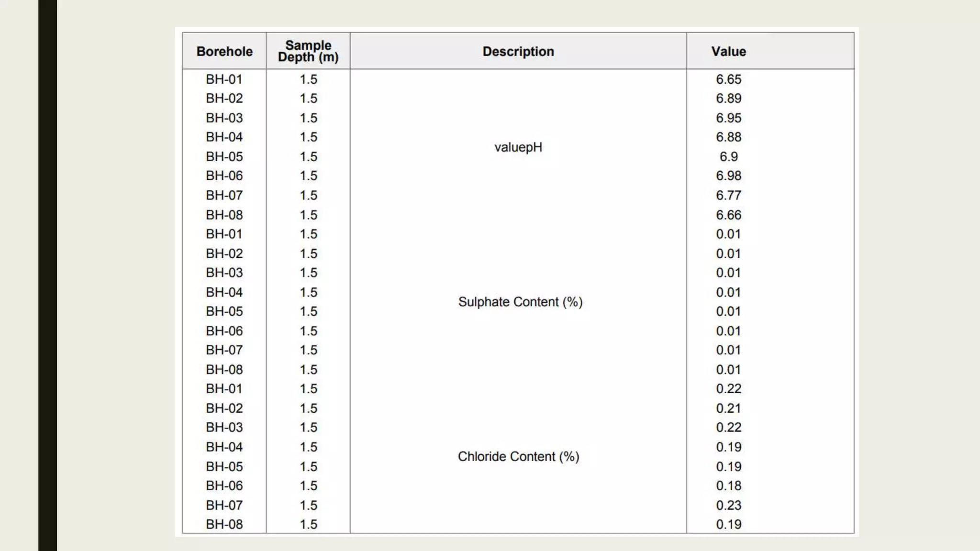Select BH-06 in the row valued 0.18

224,485
